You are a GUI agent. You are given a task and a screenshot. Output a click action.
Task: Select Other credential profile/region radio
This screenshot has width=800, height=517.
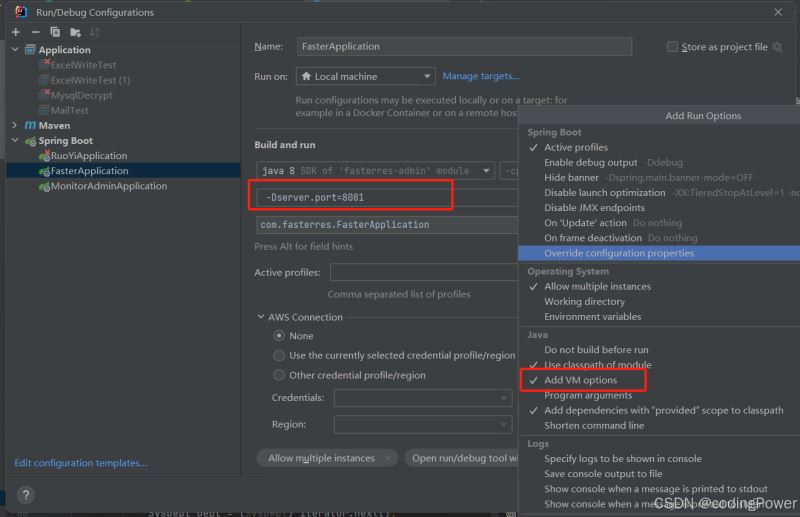pyautogui.click(x=279, y=375)
